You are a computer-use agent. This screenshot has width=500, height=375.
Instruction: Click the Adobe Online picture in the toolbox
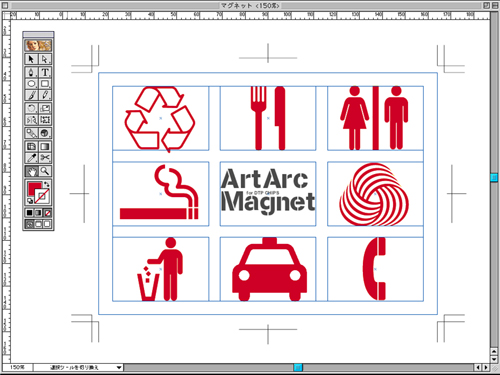pyautogui.click(x=38, y=45)
